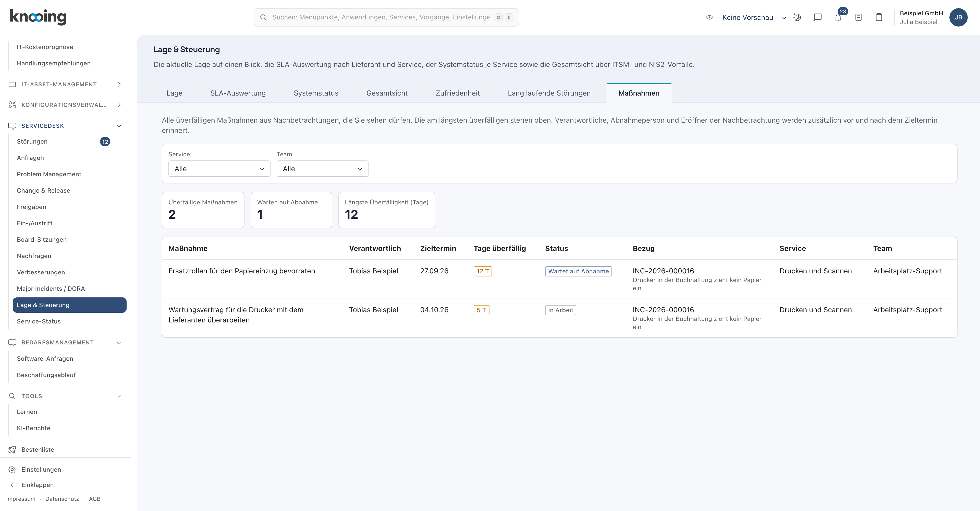Click the document notes icon in header
980x511 pixels.
click(x=858, y=18)
